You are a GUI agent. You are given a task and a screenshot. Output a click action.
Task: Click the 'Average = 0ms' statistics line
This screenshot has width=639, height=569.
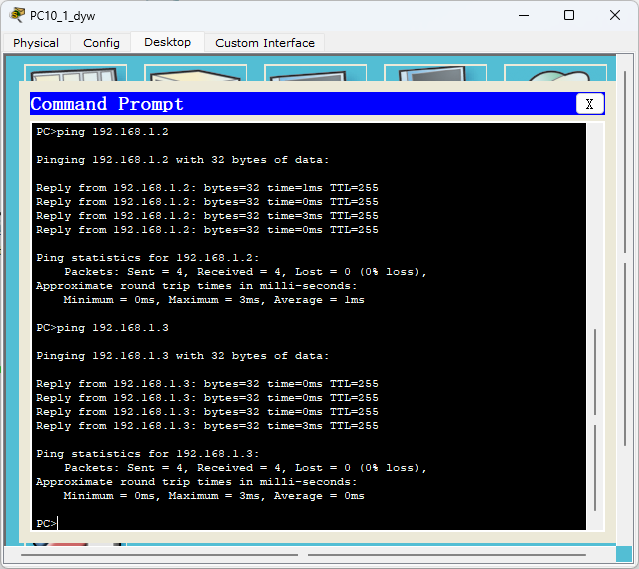(214, 496)
